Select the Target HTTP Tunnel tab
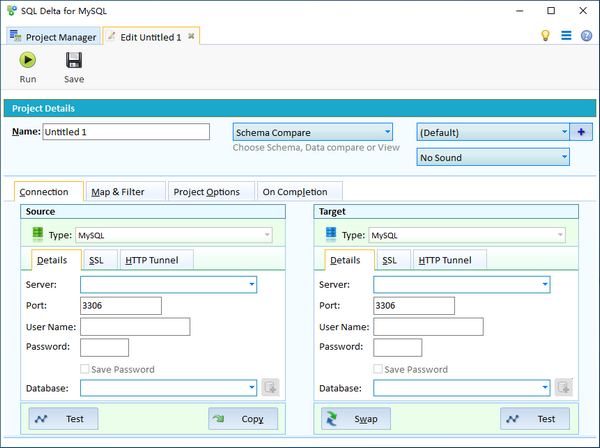 [x=450, y=260]
